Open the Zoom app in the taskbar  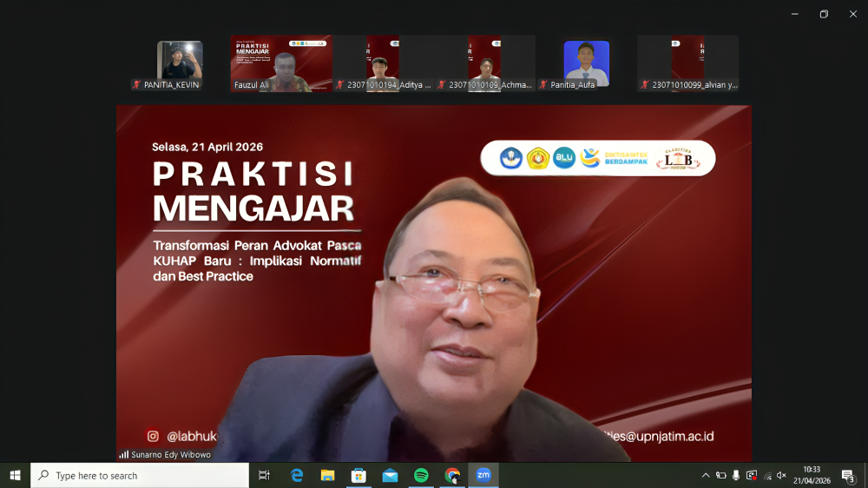point(483,475)
